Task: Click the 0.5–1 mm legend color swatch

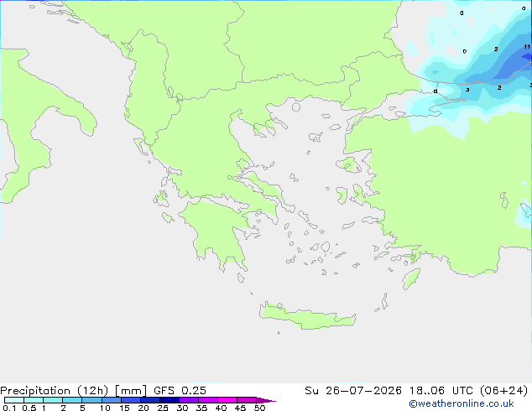Action: [34, 400]
